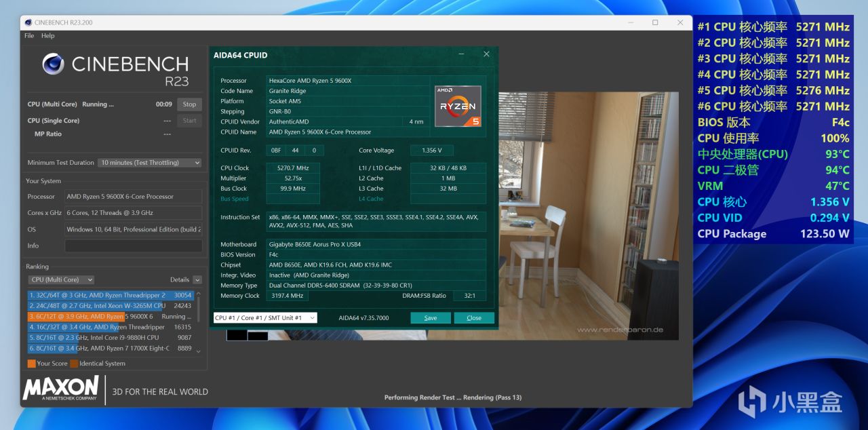Click Save in AIDA64 CPUID

pos(431,318)
